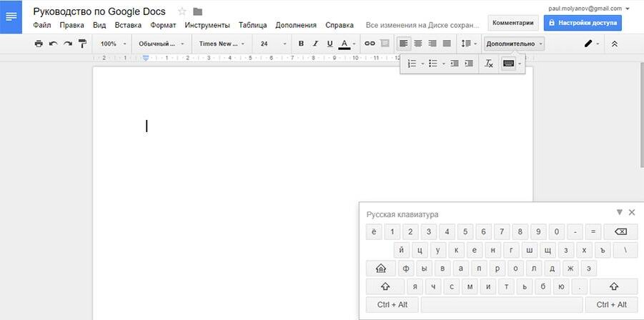Open the text color picker
Image resolution: width=644 pixels, height=320 pixels.
[347, 44]
